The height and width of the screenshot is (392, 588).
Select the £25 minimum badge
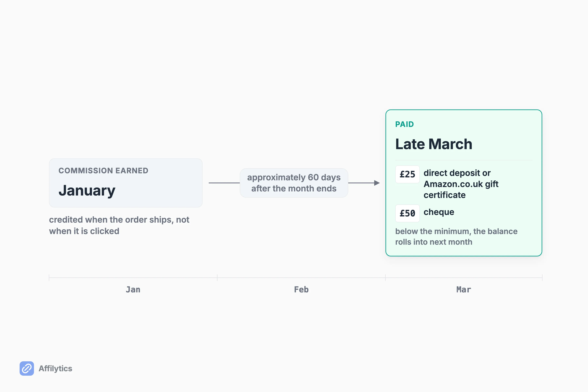407,174
